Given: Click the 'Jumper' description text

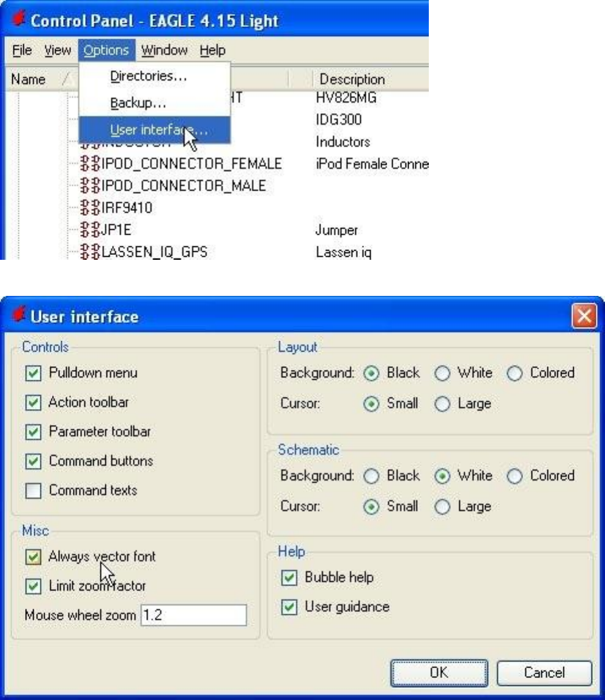Looking at the screenshot, I should [337, 230].
